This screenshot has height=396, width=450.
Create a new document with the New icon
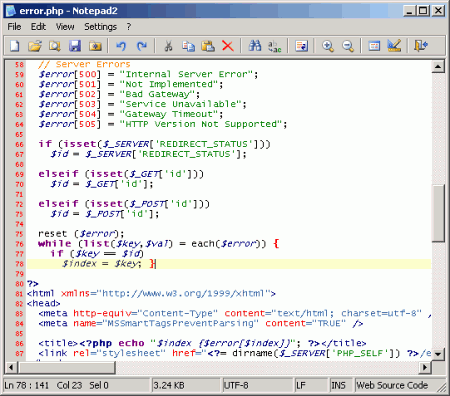[x=14, y=46]
